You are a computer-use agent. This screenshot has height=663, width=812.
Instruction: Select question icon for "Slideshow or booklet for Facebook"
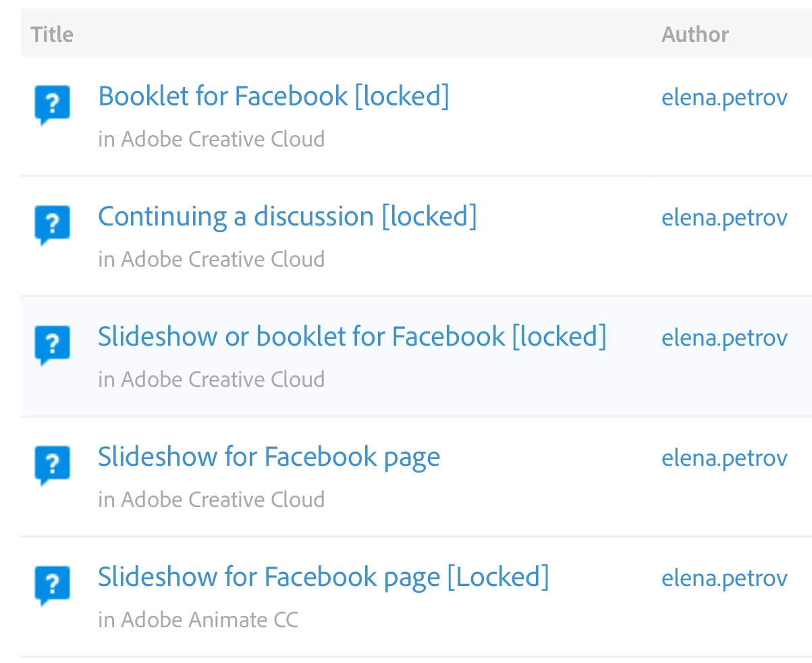coord(52,345)
